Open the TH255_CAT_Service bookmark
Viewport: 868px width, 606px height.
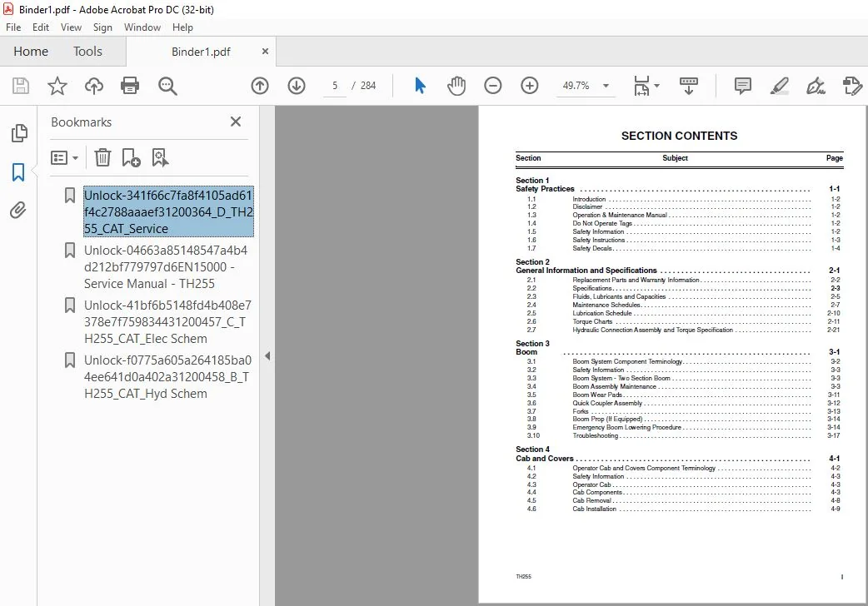pyautogui.click(x=168, y=212)
